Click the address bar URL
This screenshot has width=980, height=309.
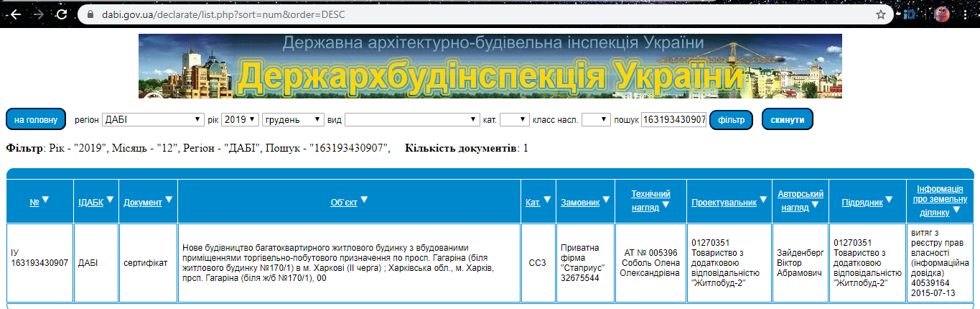click(x=225, y=14)
